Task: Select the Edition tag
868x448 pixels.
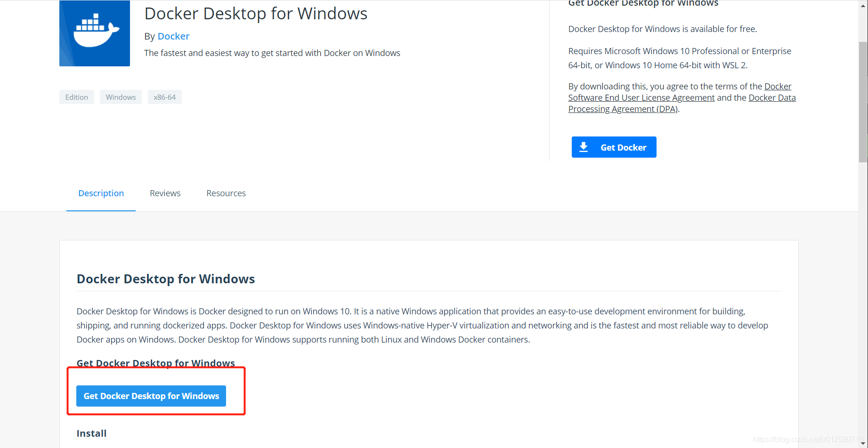Action: click(x=77, y=97)
